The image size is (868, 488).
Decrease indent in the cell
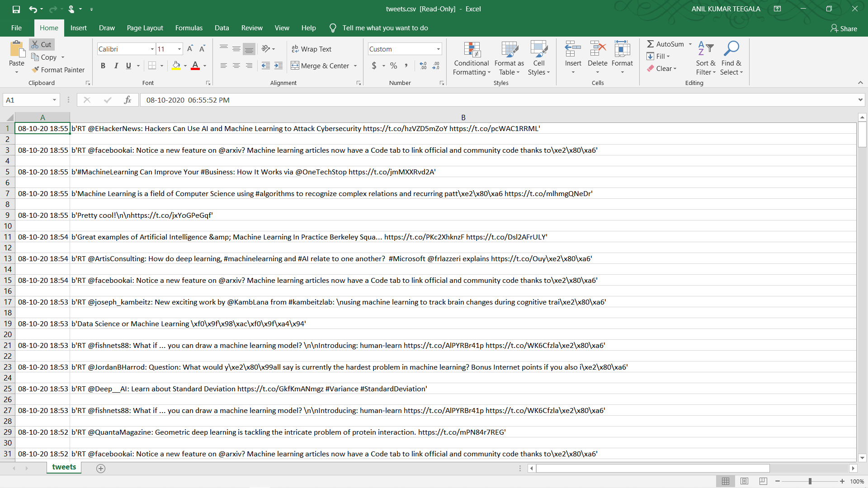click(x=266, y=66)
